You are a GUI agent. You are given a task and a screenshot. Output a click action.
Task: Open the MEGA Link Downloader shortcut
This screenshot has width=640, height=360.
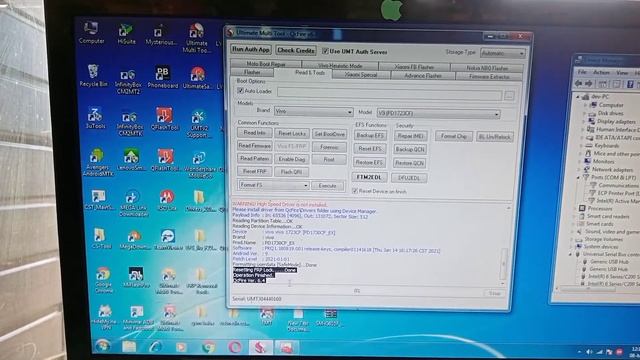click(x=133, y=203)
